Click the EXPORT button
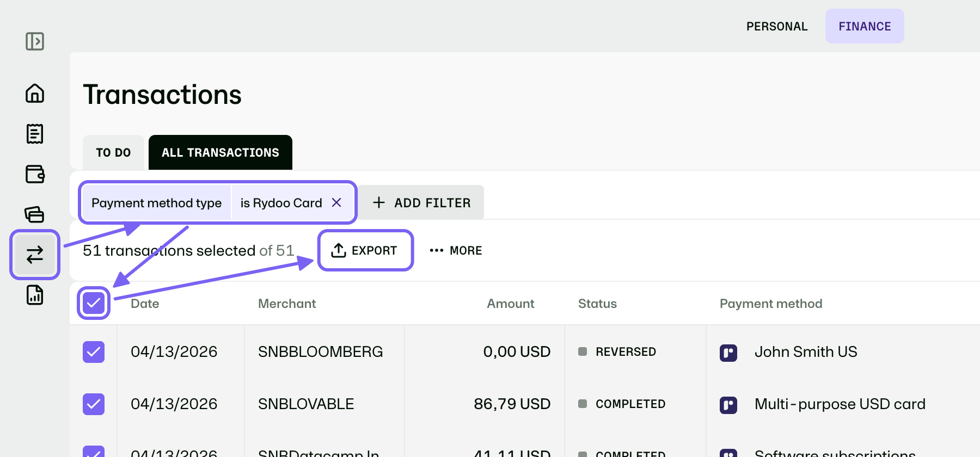 click(365, 250)
